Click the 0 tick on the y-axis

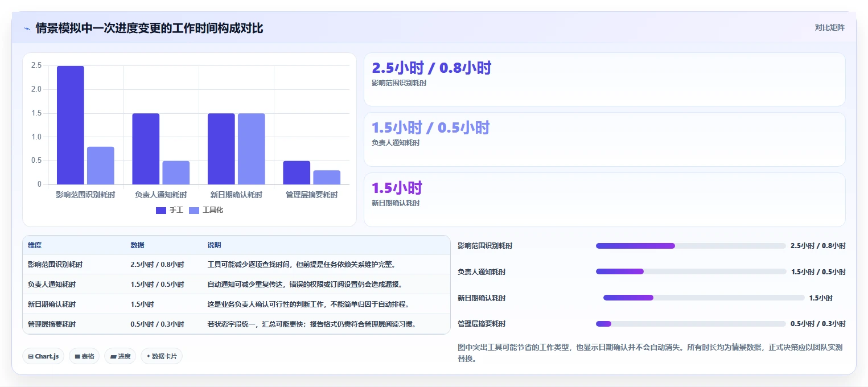coord(39,184)
